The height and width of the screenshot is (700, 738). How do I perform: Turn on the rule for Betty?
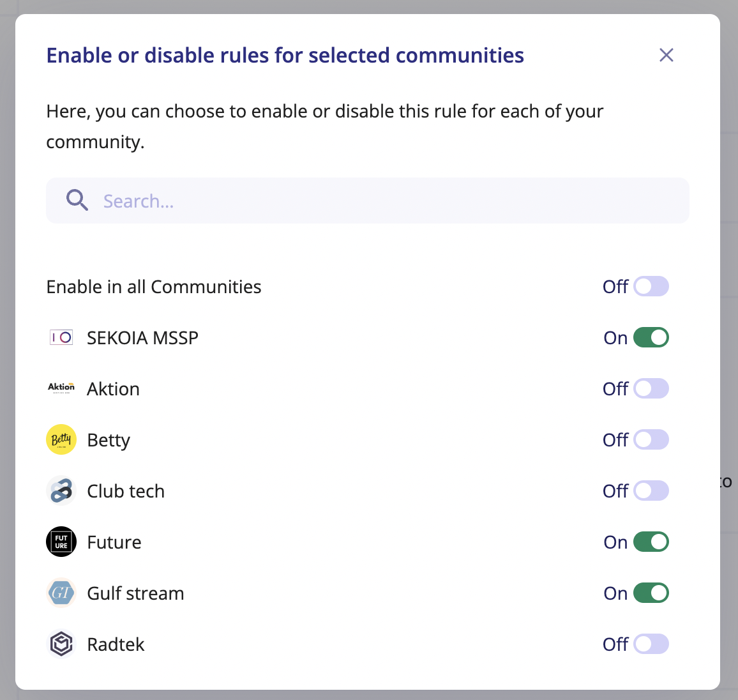(651, 439)
